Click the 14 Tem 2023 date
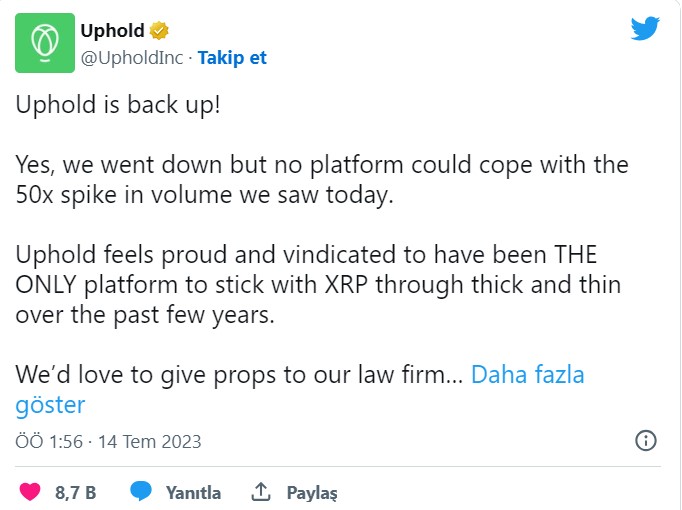The width and height of the screenshot is (682, 510). 152,441
